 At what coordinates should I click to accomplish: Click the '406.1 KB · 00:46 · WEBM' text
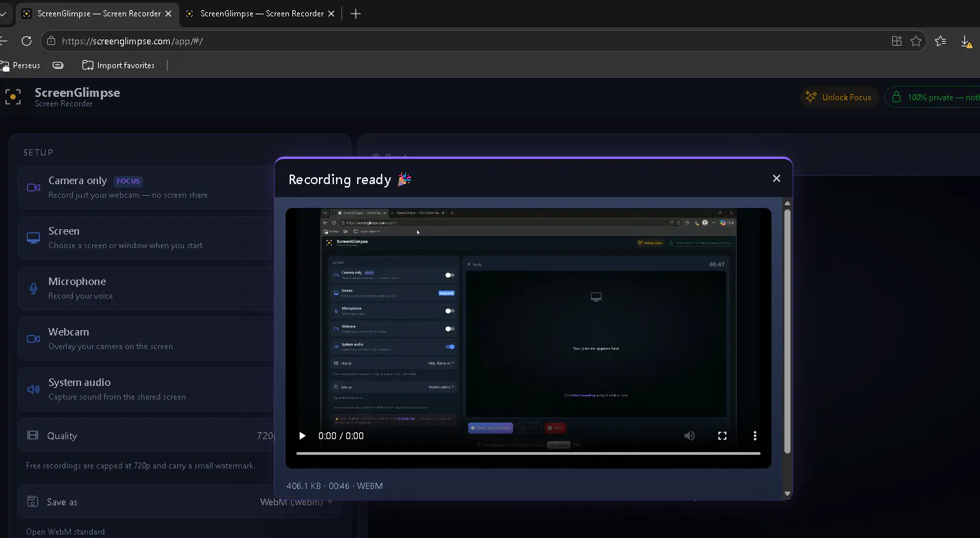pyautogui.click(x=335, y=486)
